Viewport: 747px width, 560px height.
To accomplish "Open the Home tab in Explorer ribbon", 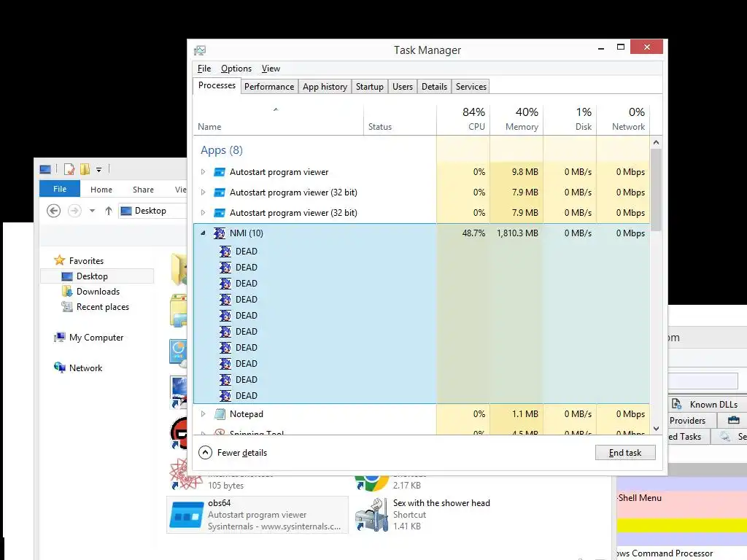I will click(101, 190).
